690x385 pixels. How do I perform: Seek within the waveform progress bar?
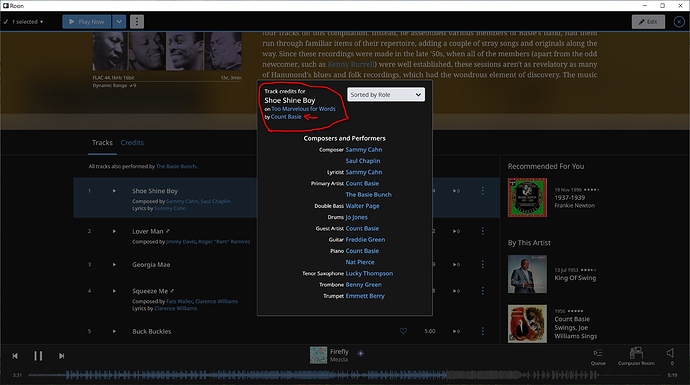click(345, 375)
